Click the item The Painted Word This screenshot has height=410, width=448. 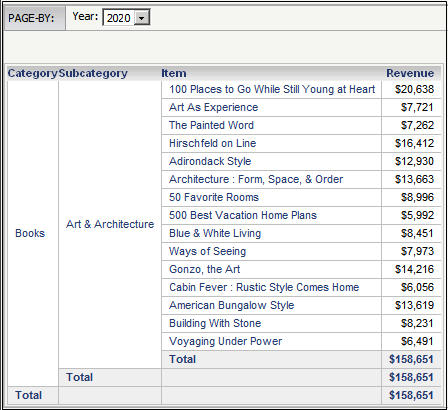tap(211, 125)
